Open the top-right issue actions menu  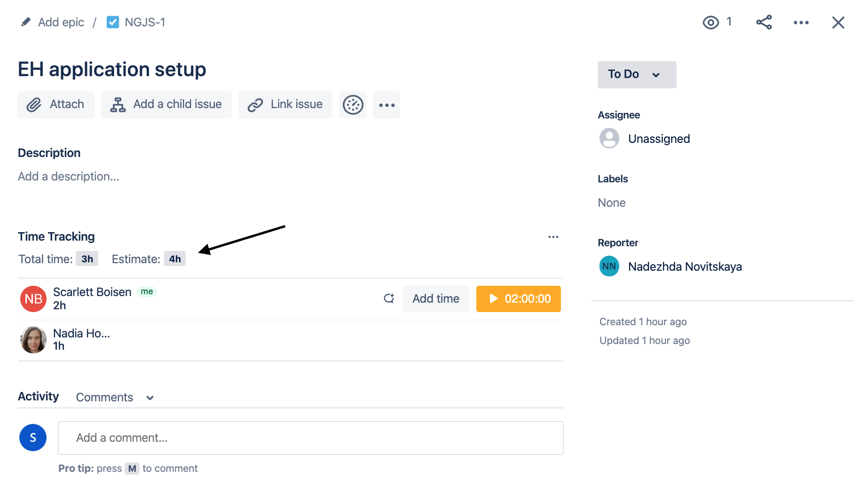point(801,23)
